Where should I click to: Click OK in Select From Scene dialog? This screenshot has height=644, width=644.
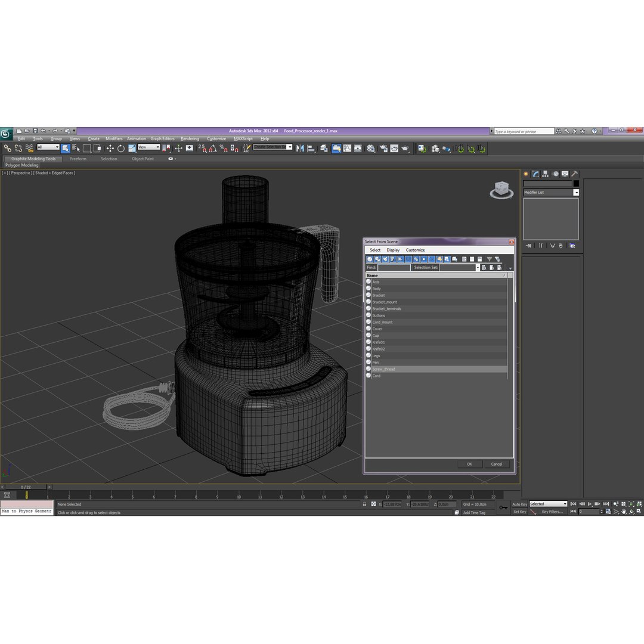pyautogui.click(x=469, y=464)
